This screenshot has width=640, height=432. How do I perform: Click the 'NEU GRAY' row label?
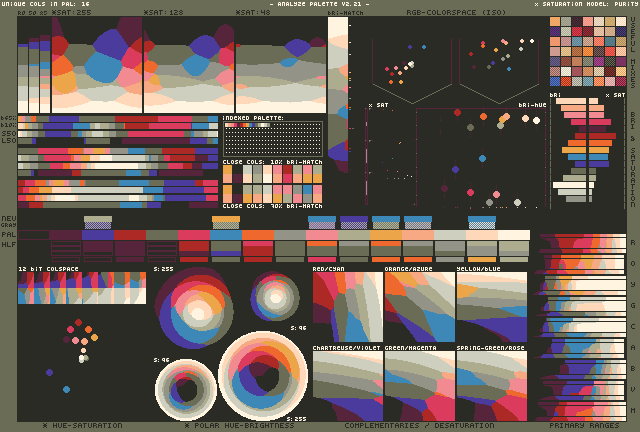tap(9, 221)
